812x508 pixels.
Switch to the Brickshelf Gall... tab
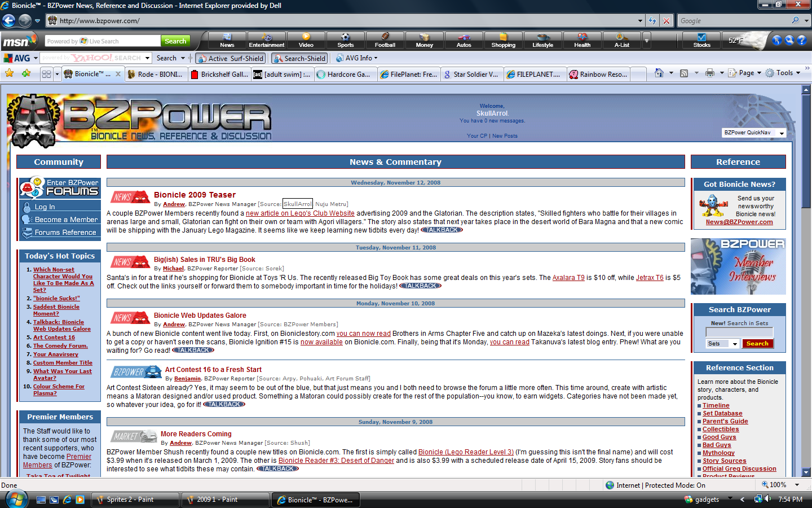click(x=219, y=74)
